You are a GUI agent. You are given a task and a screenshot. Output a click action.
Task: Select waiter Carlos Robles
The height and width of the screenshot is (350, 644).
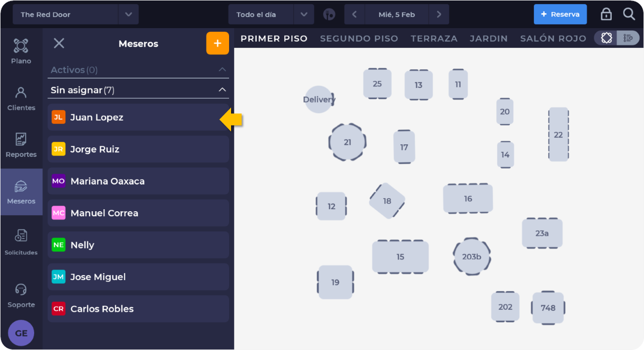(x=138, y=309)
